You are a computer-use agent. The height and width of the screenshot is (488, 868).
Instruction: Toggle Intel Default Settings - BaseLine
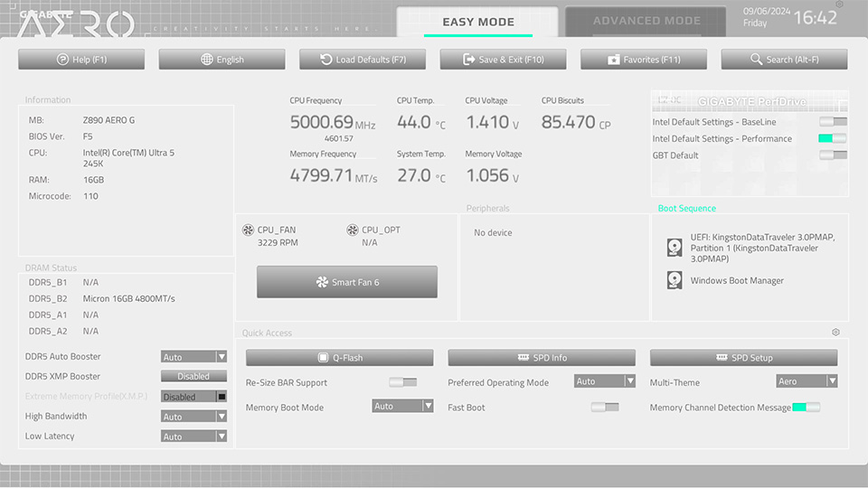point(833,122)
